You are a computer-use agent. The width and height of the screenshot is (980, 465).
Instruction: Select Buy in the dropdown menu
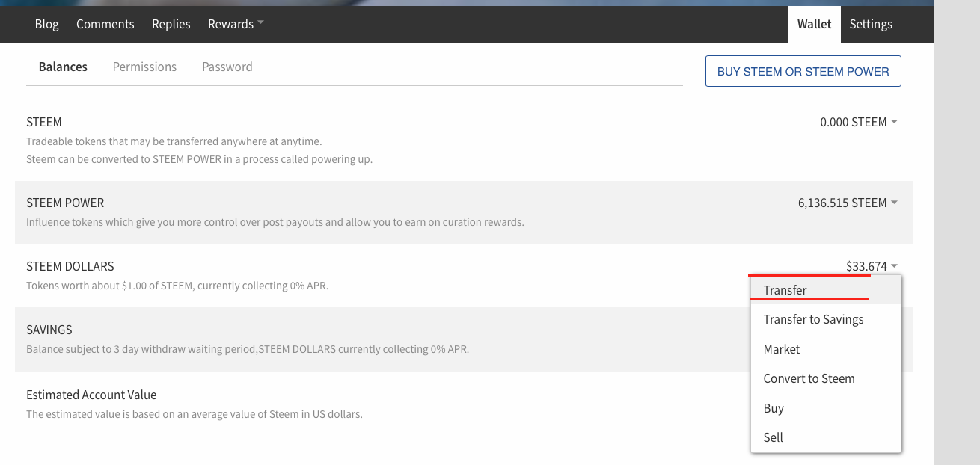(774, 408)
